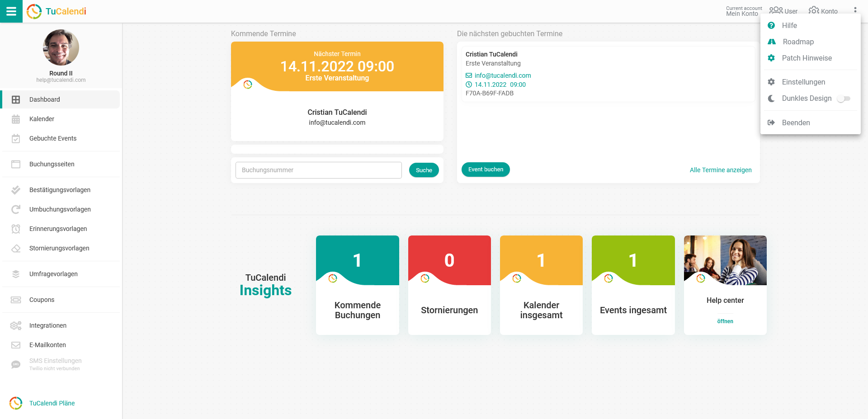Viewport: 868px width, 419px height.
Task: Click the Kalender calendar icon
Action: click(16, 119)
